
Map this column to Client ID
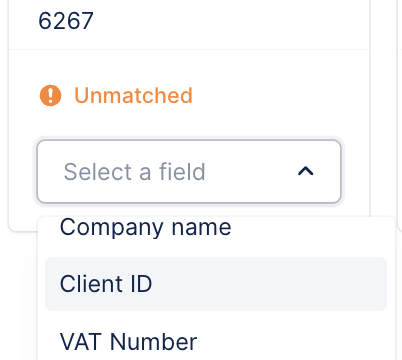[x=216, y=284]
